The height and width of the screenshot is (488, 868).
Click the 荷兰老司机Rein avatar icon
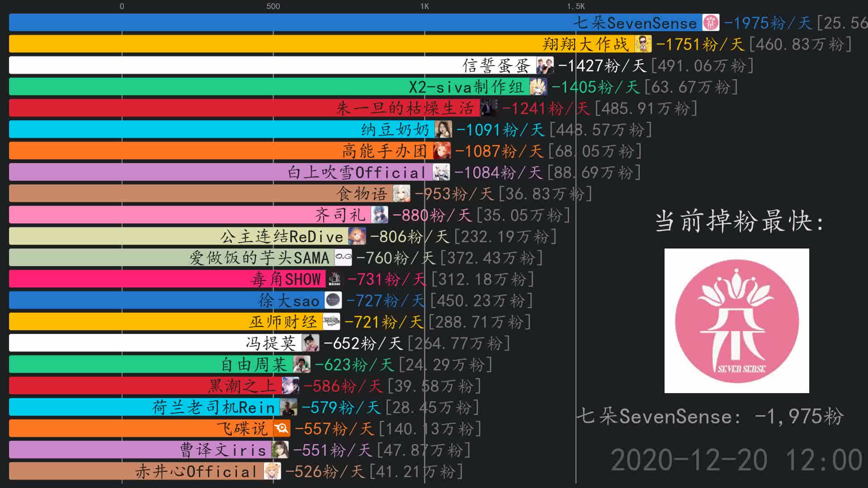[x=288, y=407]
